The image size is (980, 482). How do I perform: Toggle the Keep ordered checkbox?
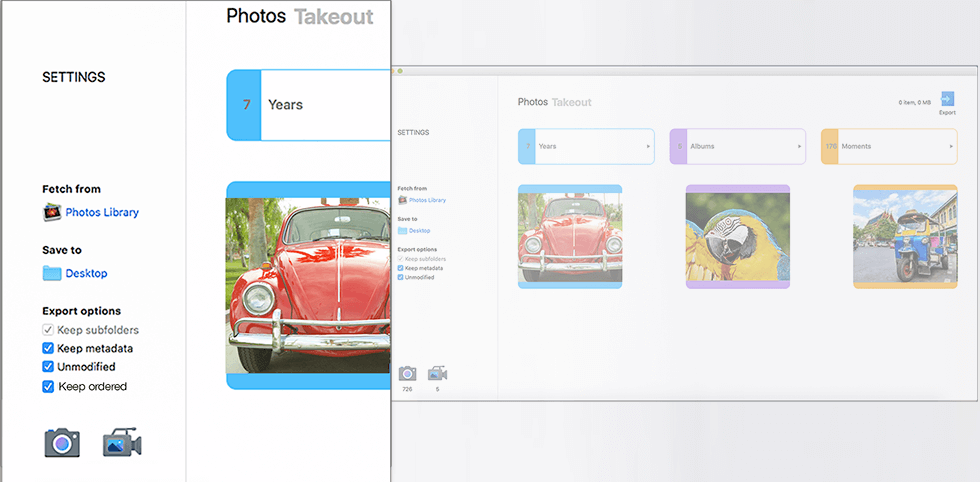(x=48, y=386)
